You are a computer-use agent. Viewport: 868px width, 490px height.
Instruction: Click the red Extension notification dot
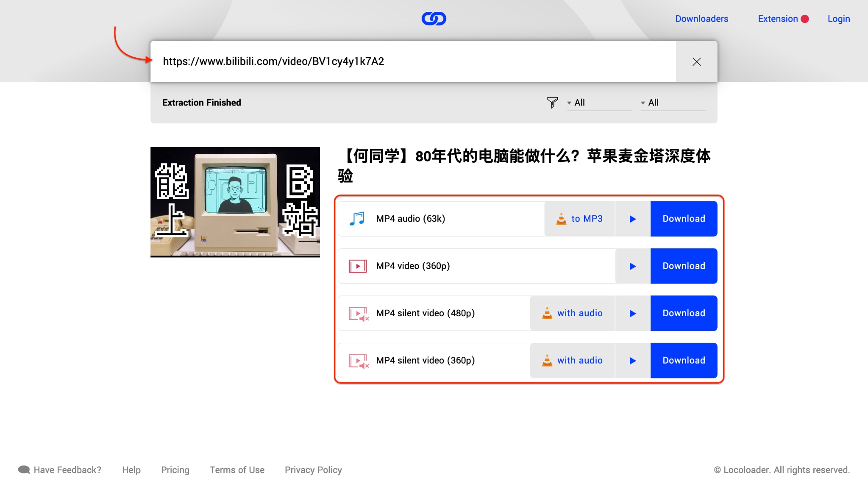tap(805, 19)
